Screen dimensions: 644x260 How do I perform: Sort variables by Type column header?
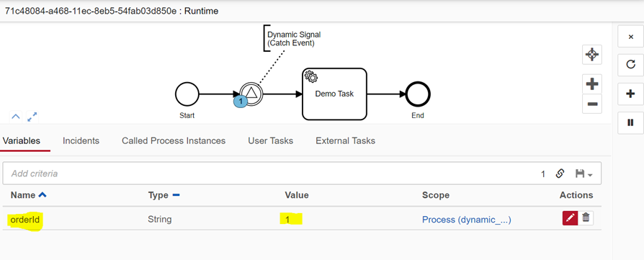click(x=164, y=195)
